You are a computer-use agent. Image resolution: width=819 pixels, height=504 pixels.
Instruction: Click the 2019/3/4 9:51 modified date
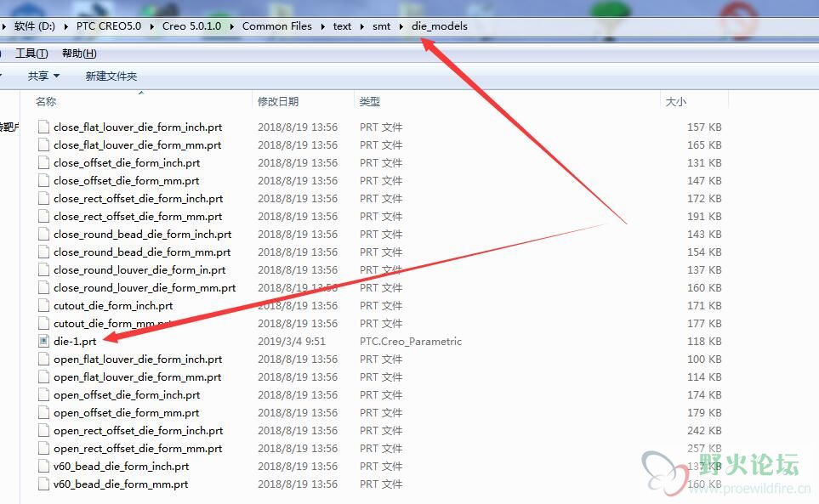tap(292, 341)
